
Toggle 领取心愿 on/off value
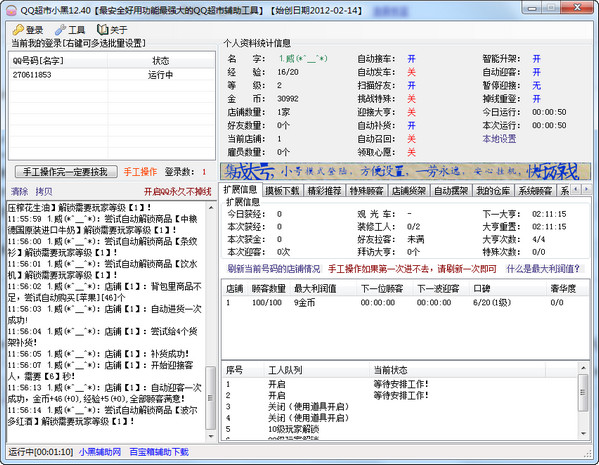[411, 152]
